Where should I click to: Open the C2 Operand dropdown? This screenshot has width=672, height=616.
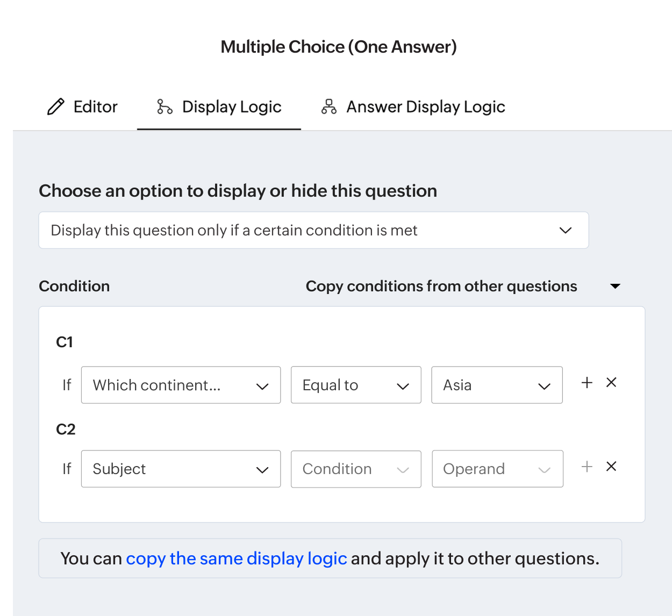click(497, 469)
